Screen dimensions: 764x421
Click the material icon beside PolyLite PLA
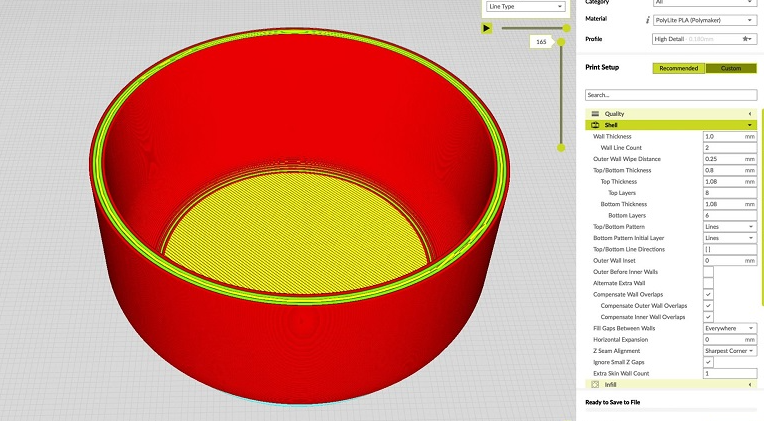(648, 20)
